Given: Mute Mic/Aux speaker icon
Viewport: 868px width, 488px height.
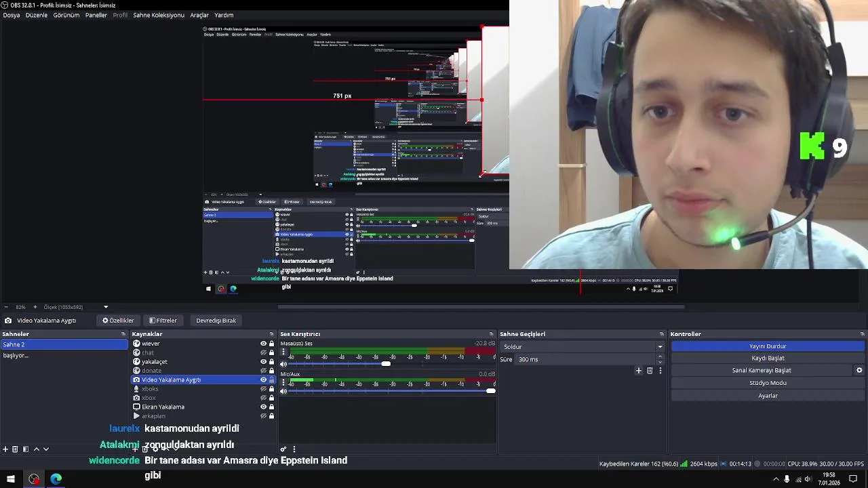Looking at the screenshot, I should click(x=283, y=391).
